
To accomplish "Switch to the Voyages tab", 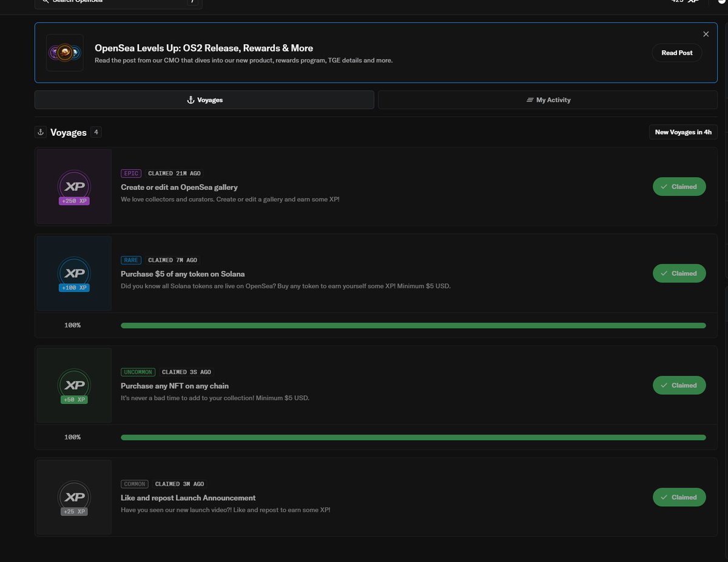I will pos(204,100).
